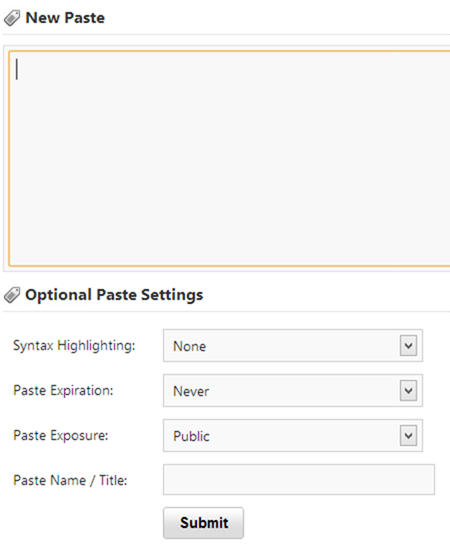The image size is (450, 560).
Task: Expand the Paste Expiration dropdown arrow
Action: click(408, 390)
